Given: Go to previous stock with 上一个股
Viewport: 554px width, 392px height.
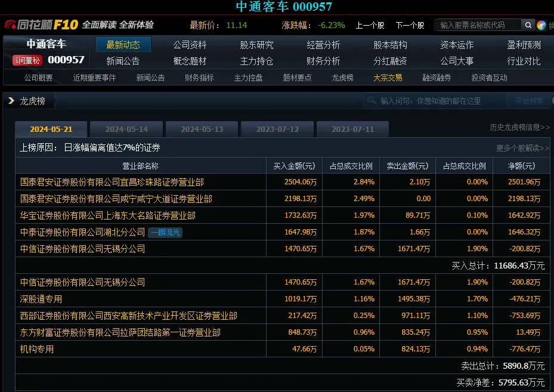Looking at the screenshot, I should coord(370,25).
